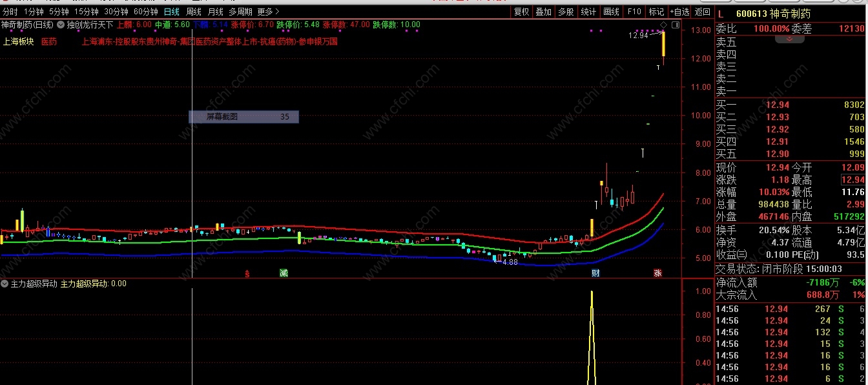Switch to the 分时 intraday view
The width and height of the screenshot is (868, 385).
[x=10, y=12]
